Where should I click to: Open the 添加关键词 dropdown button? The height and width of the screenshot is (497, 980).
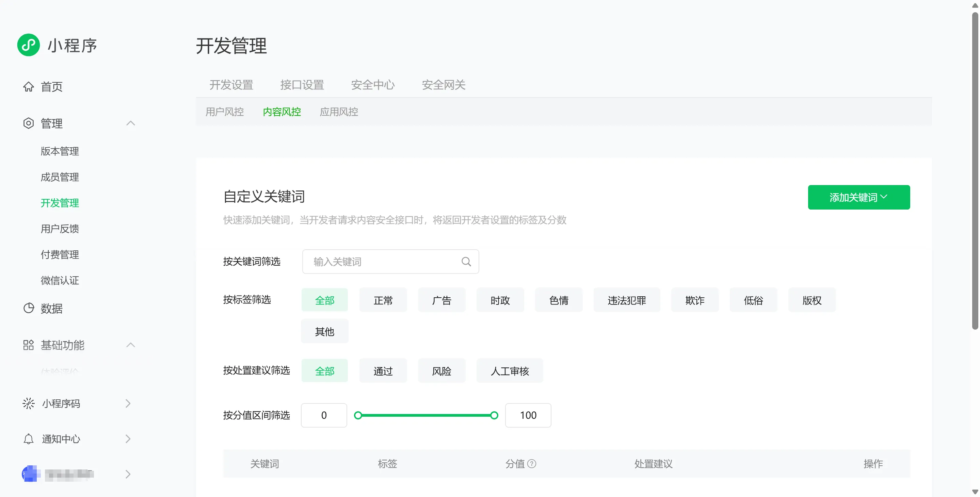(858, 197)
